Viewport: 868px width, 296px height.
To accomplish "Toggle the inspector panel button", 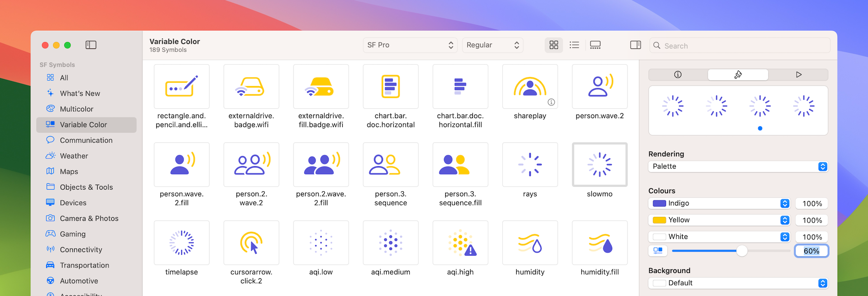I will 635,45.
